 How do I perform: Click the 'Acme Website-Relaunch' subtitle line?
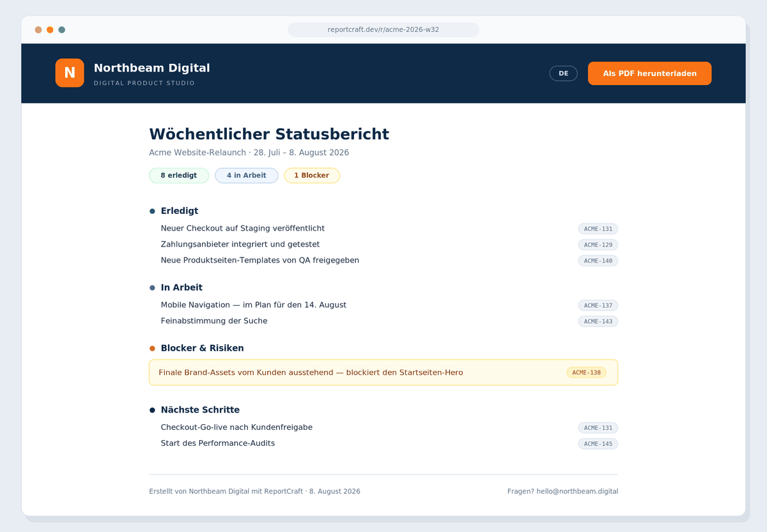[x=249, y=153]
